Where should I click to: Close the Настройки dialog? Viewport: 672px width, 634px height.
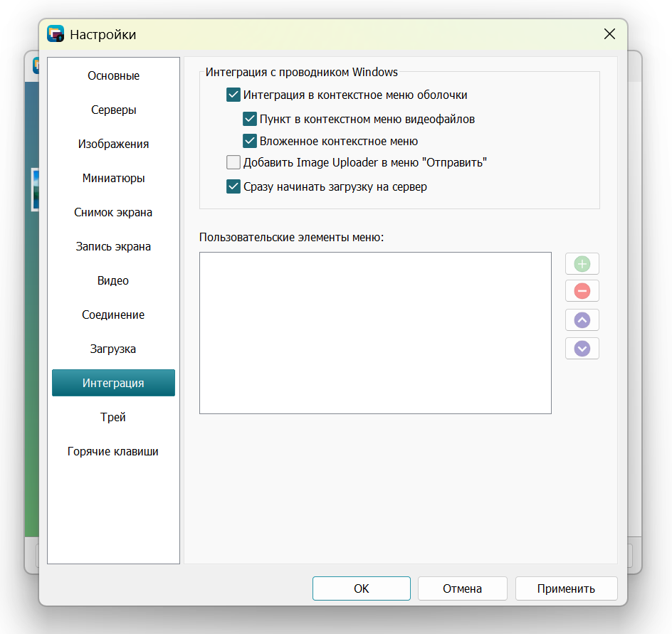pyautogui.click(x=609, y=34)
